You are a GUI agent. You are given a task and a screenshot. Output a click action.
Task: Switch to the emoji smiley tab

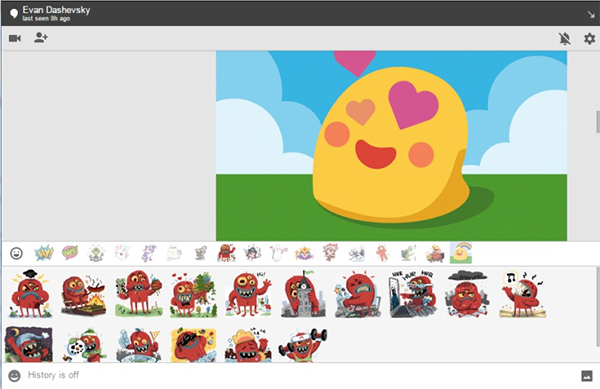point(16,253)
